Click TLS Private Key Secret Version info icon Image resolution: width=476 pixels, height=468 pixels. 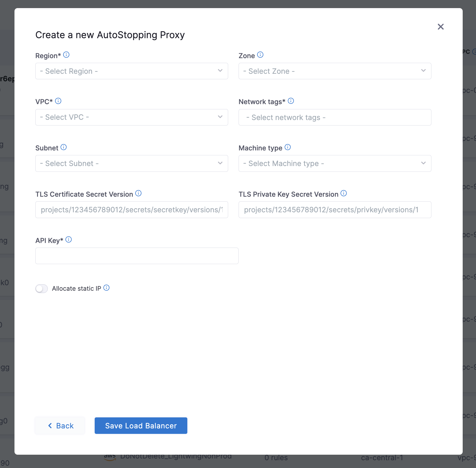click(344, 193)
